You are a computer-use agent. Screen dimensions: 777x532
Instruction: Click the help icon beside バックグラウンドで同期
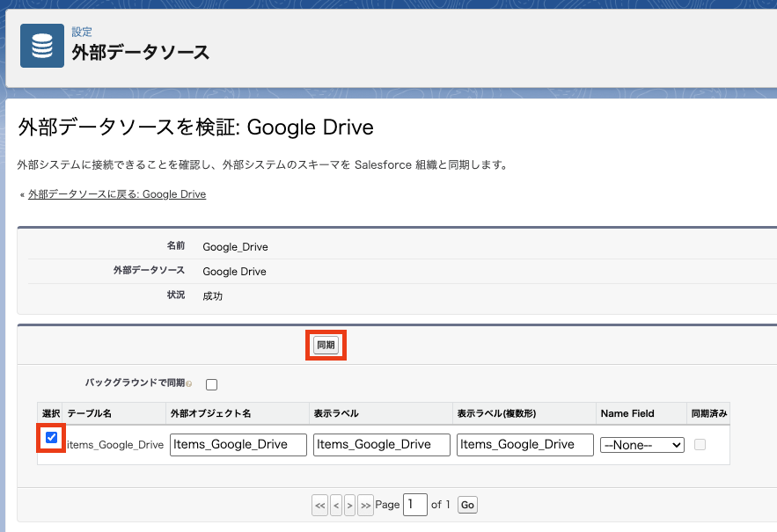pyautogui.click(x=189, y=384)
